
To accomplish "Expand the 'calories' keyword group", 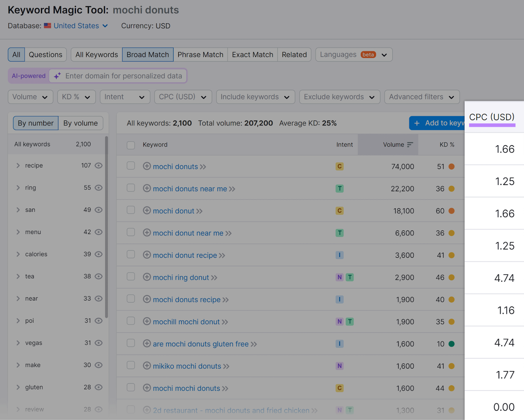I will pos(18,254).
